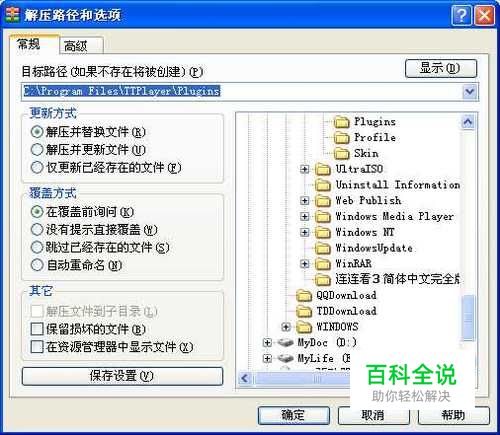500x435 pixels.
Task: Expand the UltraISO folder node
Action: coord(304,169)
